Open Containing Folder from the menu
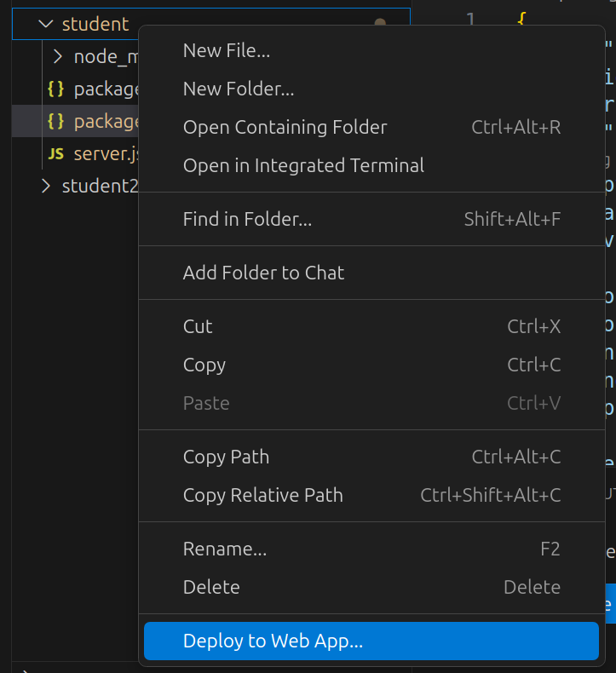This screenshot has width=616, height=673. pos(285,127)
